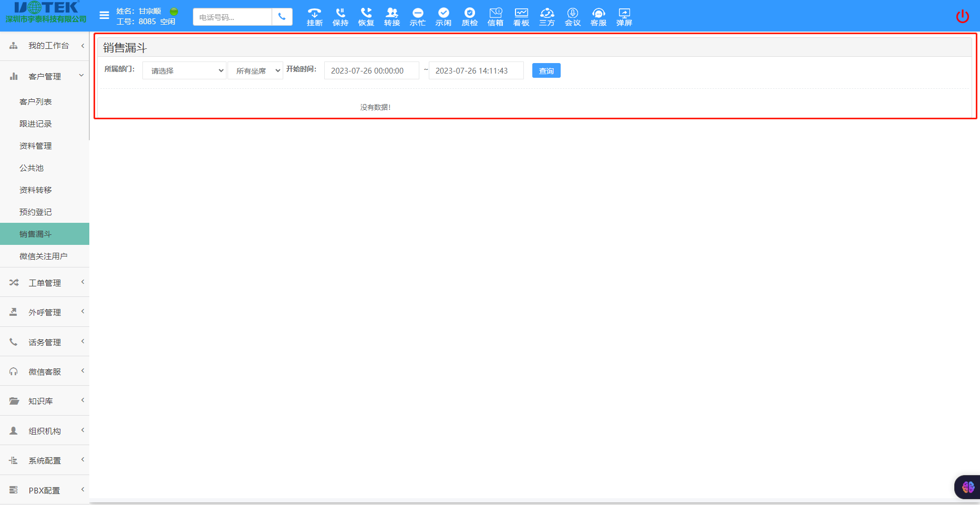Click the start time date field
The height and width of the screenshot is (505, 980).
(371, 70)
